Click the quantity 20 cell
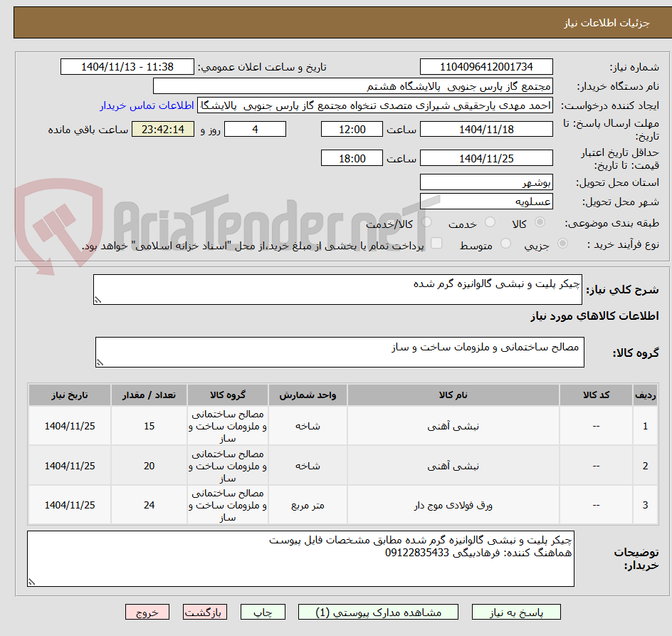This screenshot has width=672, height=636. [x=149, y=466]
